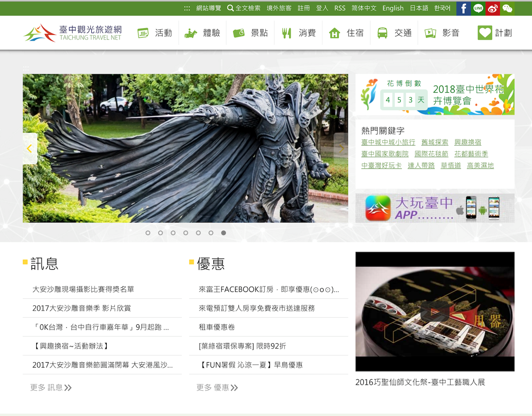Switch language to English

pyautogui.click(x=393, y=8)
